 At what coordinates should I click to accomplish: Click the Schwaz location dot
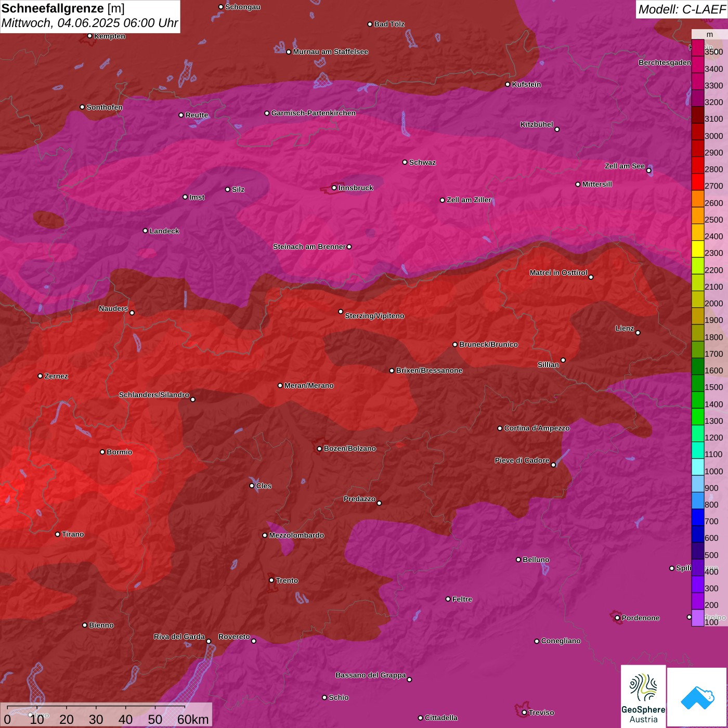[405, 162]
